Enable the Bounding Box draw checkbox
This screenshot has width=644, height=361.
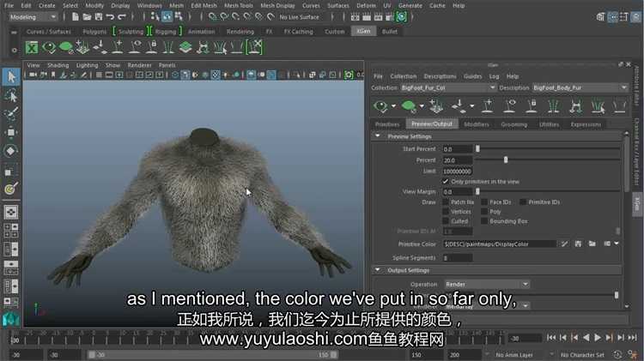(484, 221)
